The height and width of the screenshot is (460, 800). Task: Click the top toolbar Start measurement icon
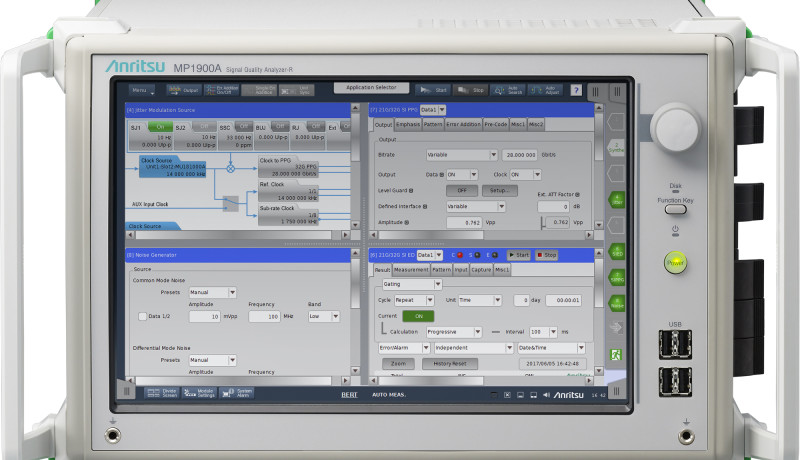click(433, 90)
